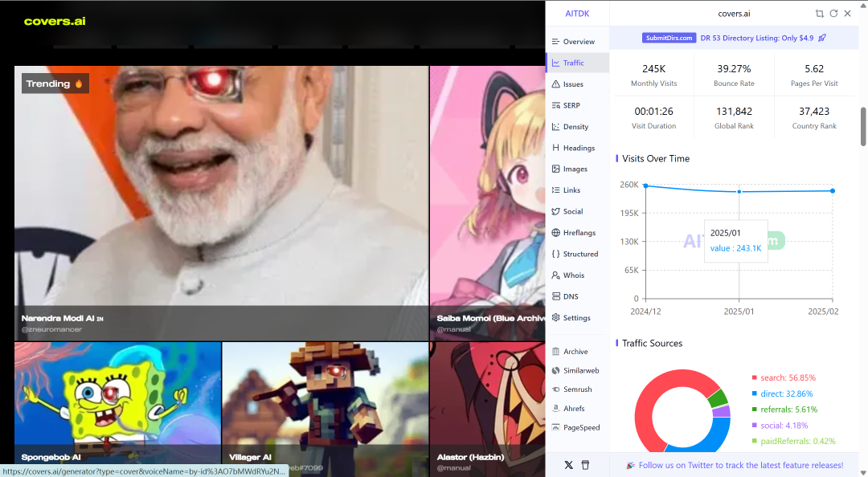Click the AITDK logo text
Viewport: 868px width, 477px height.
(577, 14)
